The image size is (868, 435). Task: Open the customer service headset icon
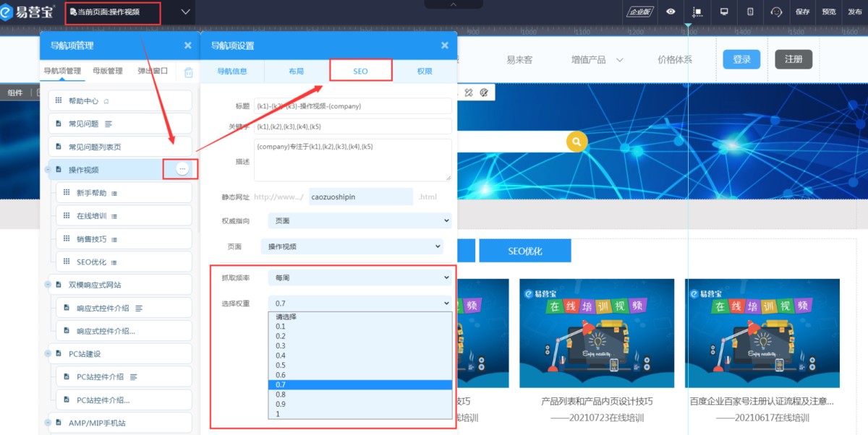(x=776, y=12)
